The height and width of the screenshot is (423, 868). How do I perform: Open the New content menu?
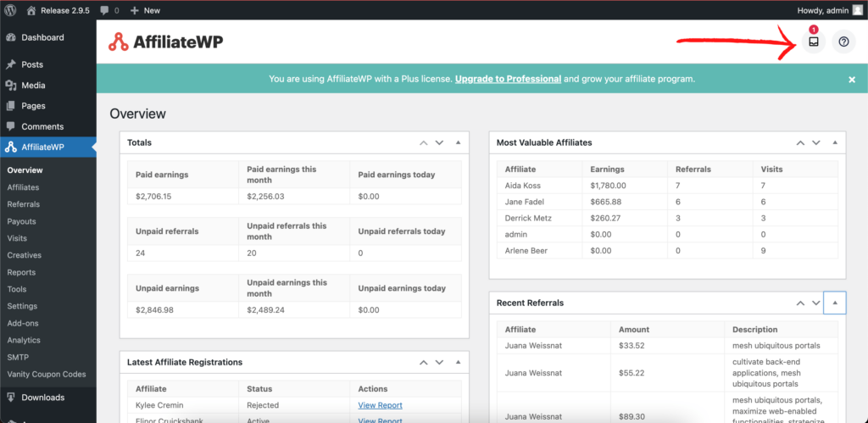pyautogui.click(x=145, y=10)
